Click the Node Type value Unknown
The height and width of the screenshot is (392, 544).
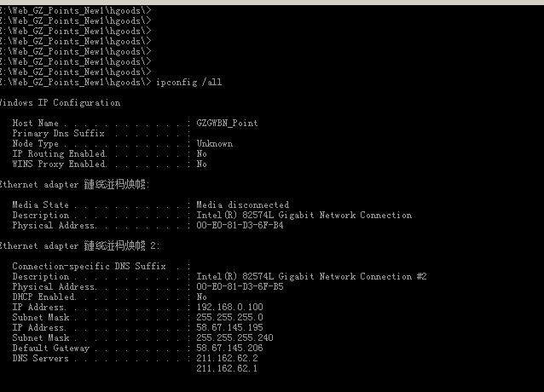click(x=214, y=143)
